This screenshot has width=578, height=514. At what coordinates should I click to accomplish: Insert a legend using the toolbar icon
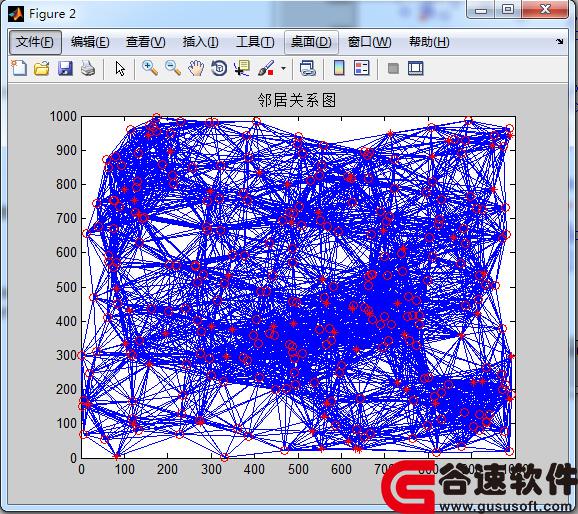[362, 68]
